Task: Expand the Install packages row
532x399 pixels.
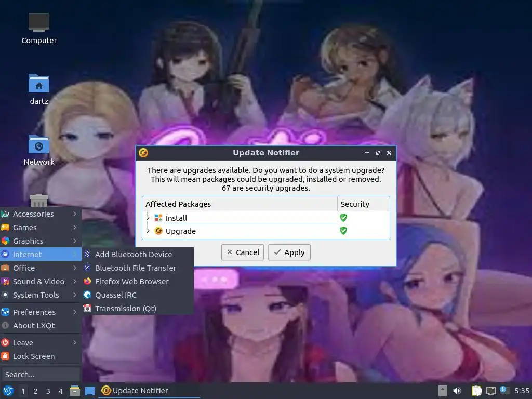Action: click(x=148, y=218)
